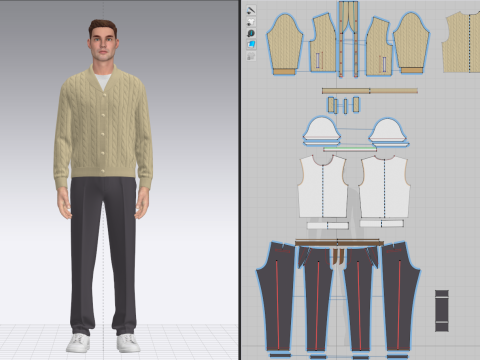Select the right white T-shirt sleeve pattern
The width and height of the screenshot is (480, 360).
[388, 129]
